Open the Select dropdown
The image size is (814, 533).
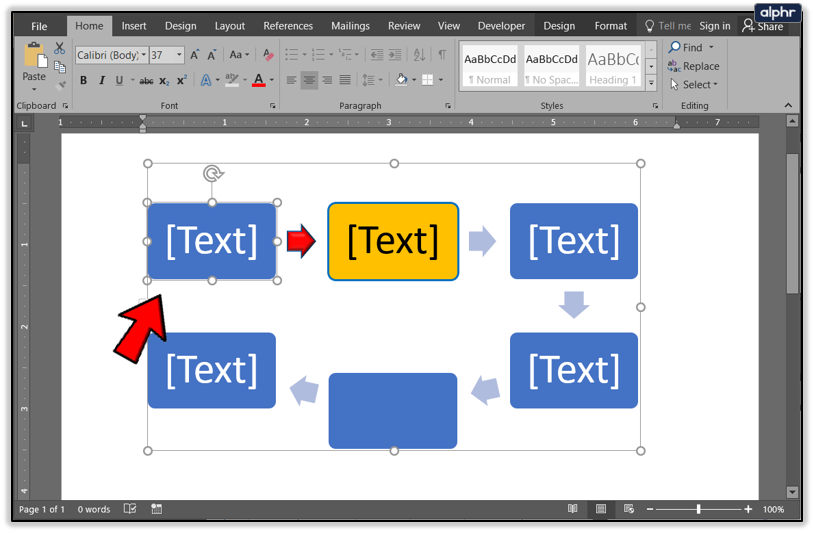pos(694,85)
